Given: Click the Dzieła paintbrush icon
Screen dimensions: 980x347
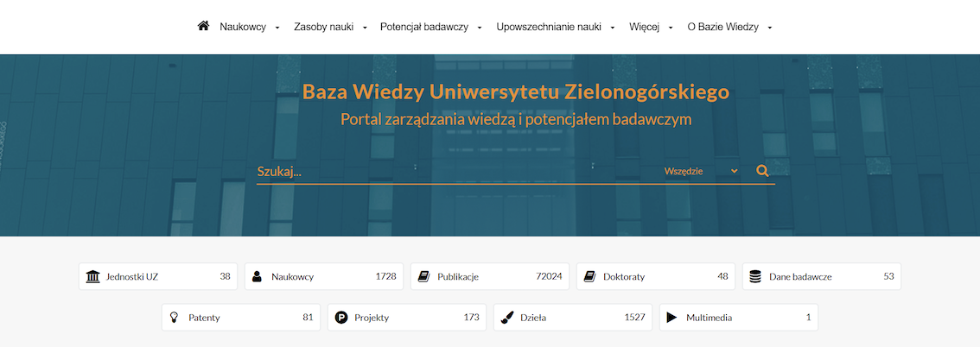Looking at the screenshot, I should pyautogui.click(x=507, y=317).
